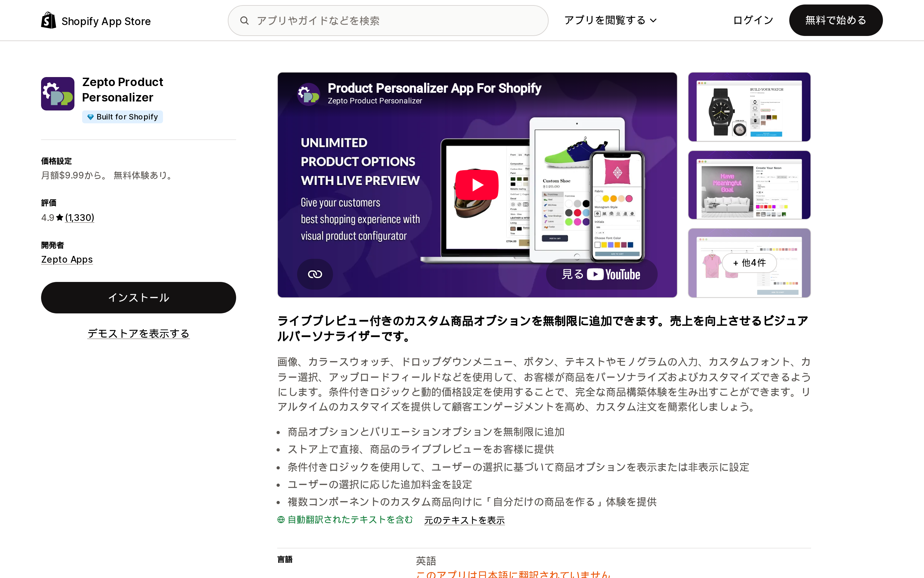Click the 言語 section label
924x578 pixels.
coord(285,560)
